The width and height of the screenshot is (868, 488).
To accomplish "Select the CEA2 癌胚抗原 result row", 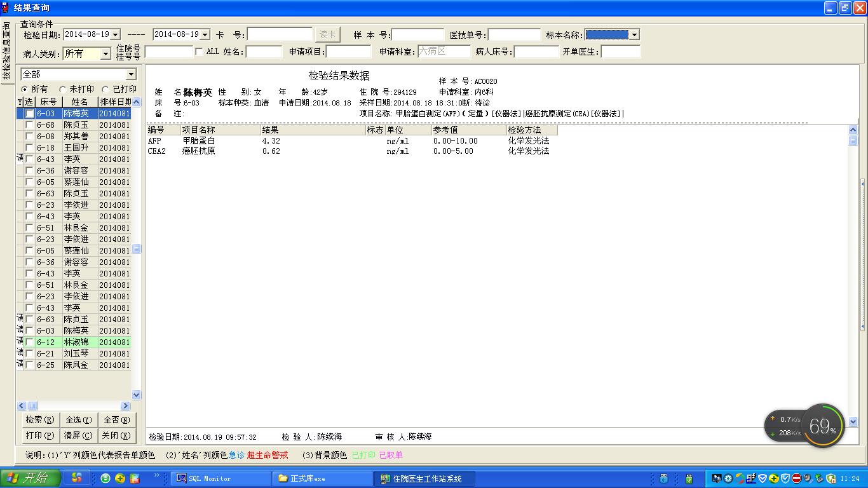I will [x=352, y=151].
